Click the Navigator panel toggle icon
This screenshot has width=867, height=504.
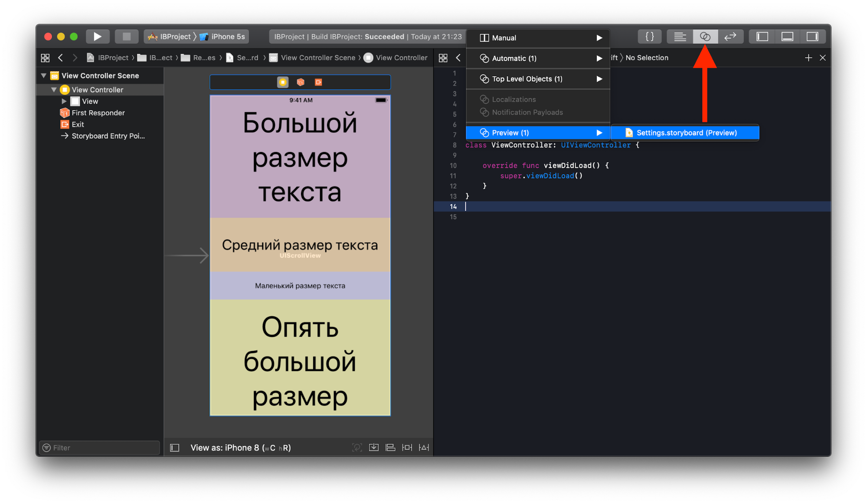coord(762,36)
